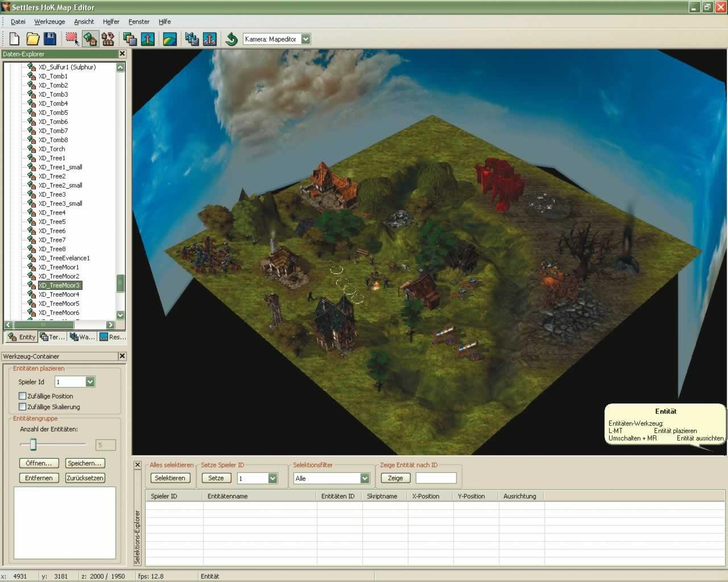Expand the Spieler Id dropdown in Werkzeug-Container
This screenshot has height=582, width=728.
90,381
